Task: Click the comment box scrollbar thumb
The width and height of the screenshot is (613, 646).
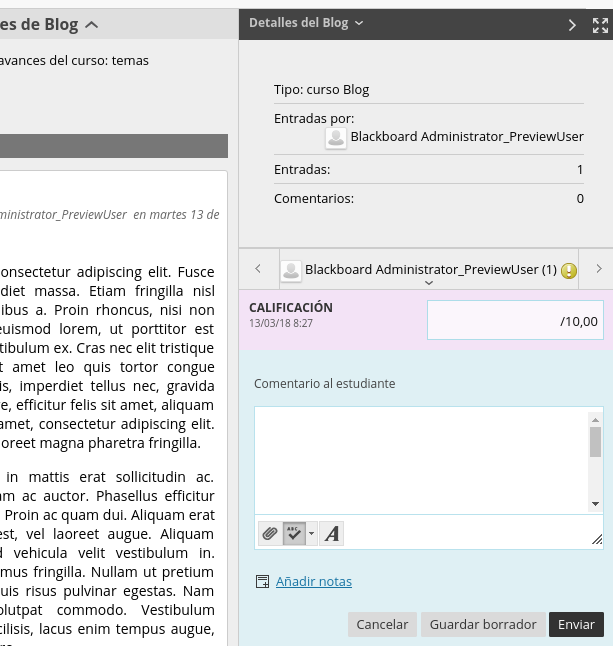Action: click(x=596, y=441)
